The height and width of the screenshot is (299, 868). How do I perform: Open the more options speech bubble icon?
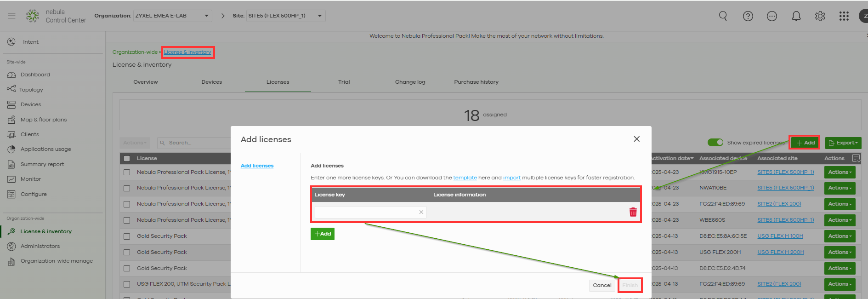(x=772, y=16)
